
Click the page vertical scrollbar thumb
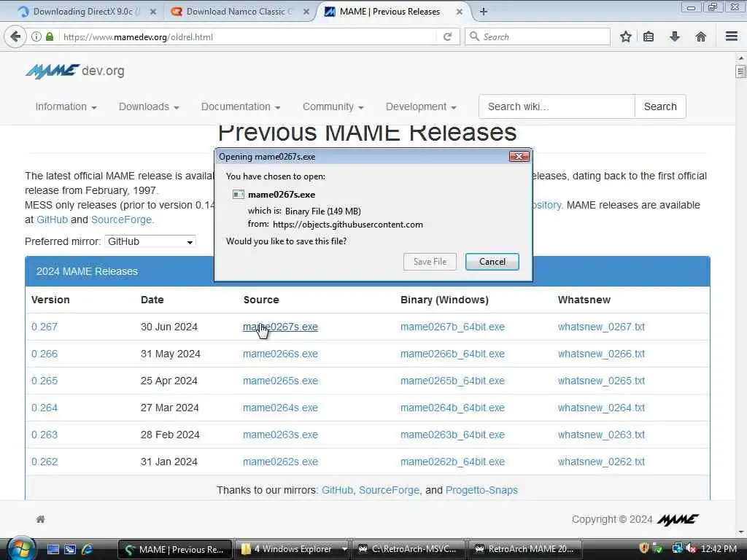click(740, 71)
